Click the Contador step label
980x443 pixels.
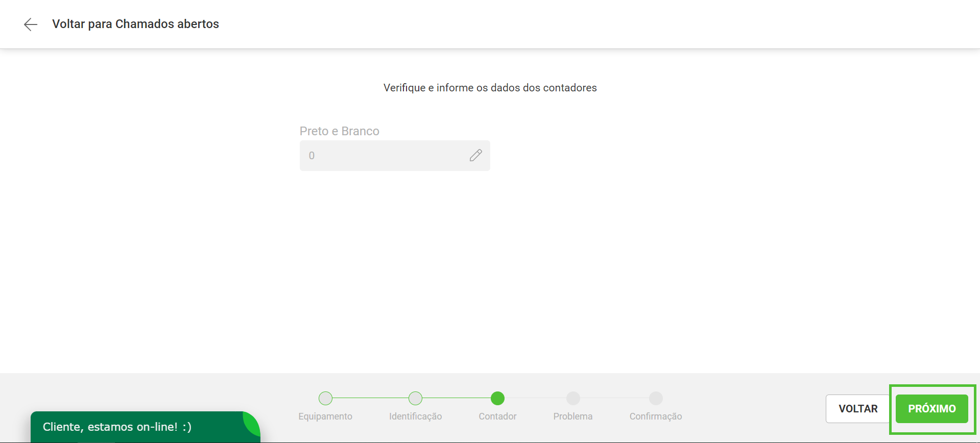pos(497,416)
